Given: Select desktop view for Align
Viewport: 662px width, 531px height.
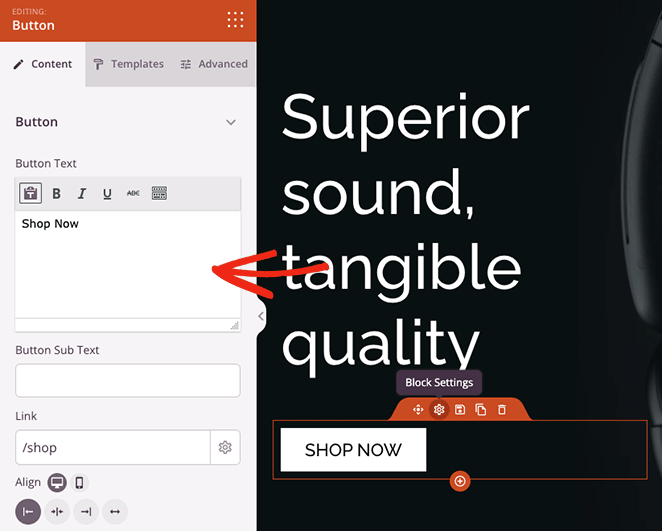Looking at the screenshot, I should click(x=57, y=482).
